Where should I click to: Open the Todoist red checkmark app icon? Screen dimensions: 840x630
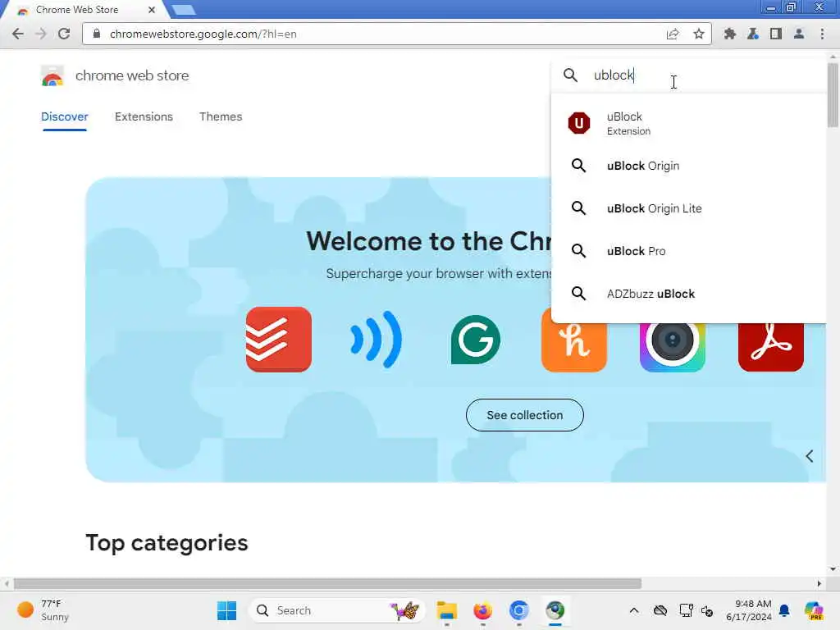279,340
